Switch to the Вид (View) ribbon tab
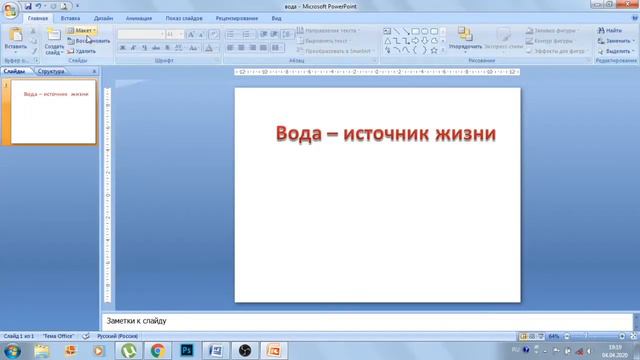The width and height of the screenshot is (640, 360). click(x=276, y=18)
